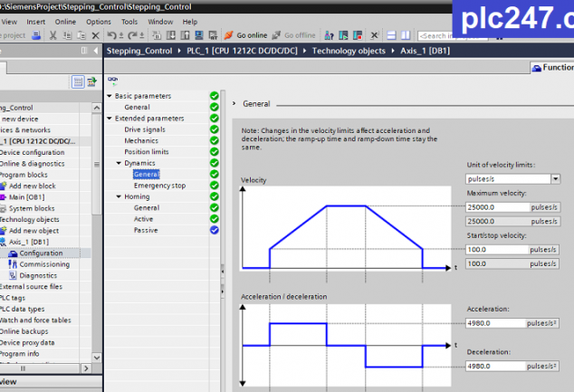Select Position limits in parameter tree
The height and width of the screenshot is (392, 574).
147,152
